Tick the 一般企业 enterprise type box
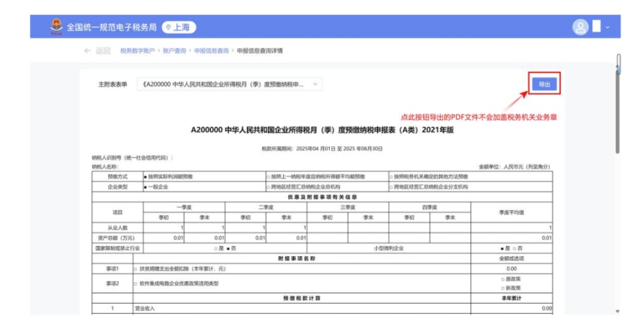Image resolution: width=644 pixels, height=329 pixels. point(145,187)
